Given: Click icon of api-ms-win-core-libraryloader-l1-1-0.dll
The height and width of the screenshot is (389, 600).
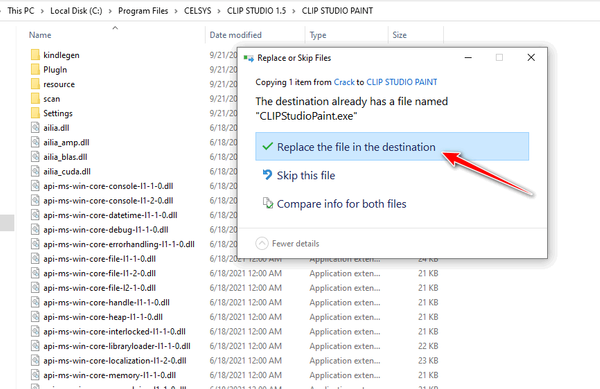Looking at the screenshot, I should [35, 345].
